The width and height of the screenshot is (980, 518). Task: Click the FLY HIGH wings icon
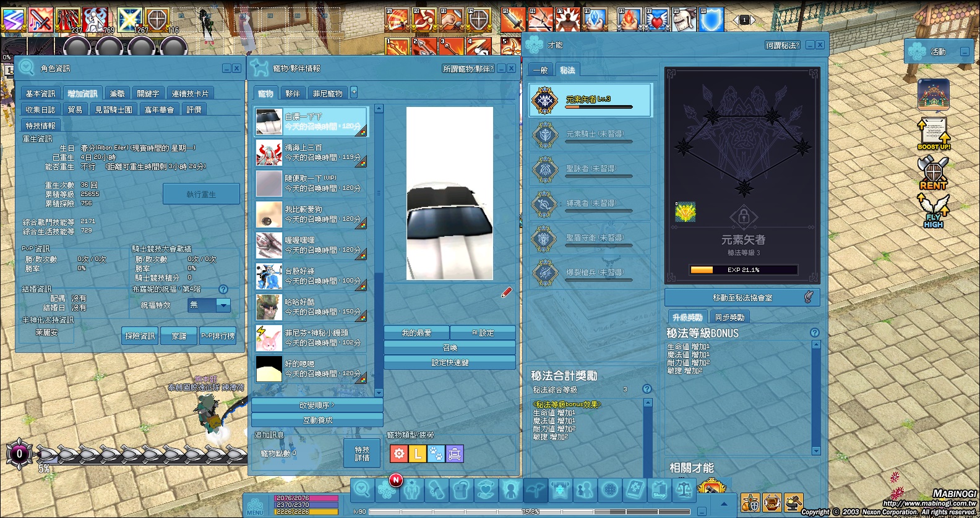933,211
